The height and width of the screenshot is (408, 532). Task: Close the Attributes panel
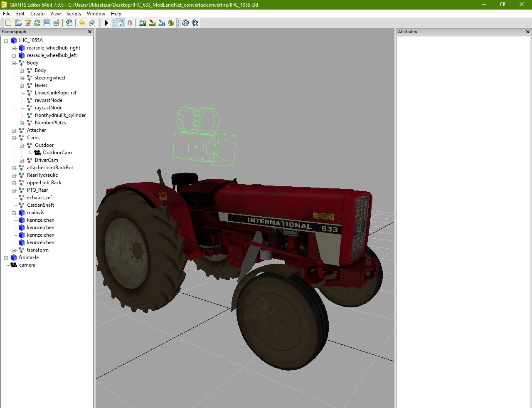[x=528, y=32]
